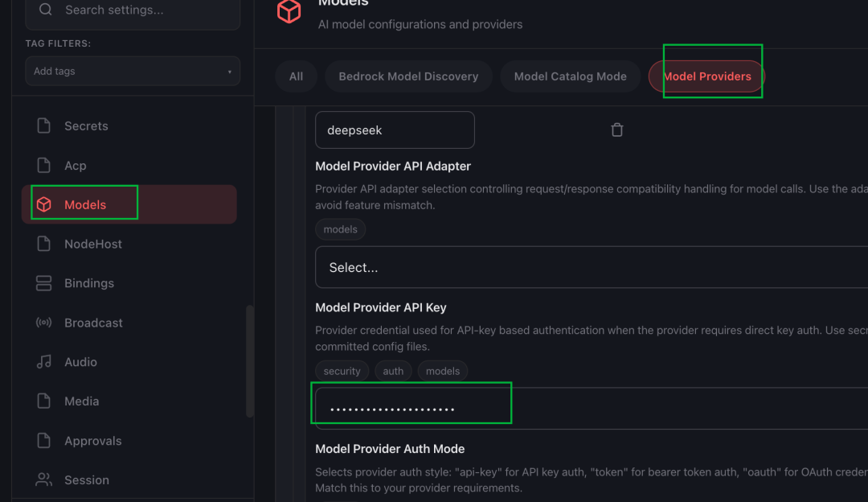Switch to Bedrock Model Discovery tab

tap(408, 76)
